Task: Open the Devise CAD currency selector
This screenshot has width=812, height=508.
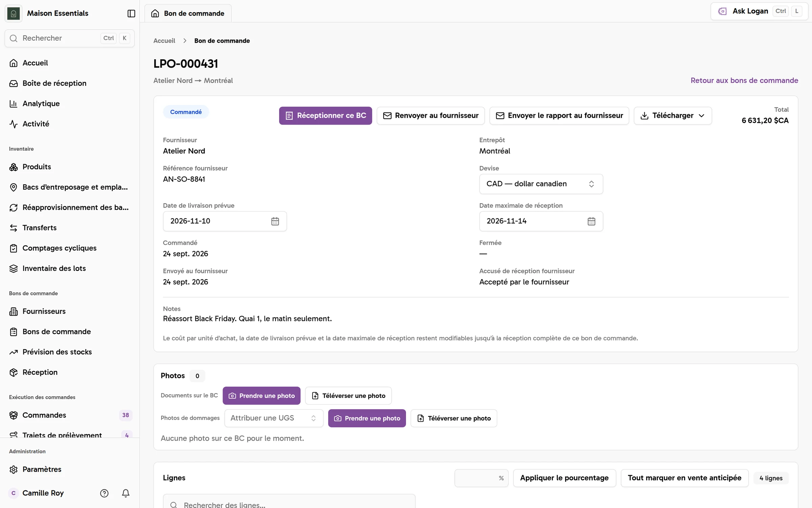Action: [x=541, y=184]
